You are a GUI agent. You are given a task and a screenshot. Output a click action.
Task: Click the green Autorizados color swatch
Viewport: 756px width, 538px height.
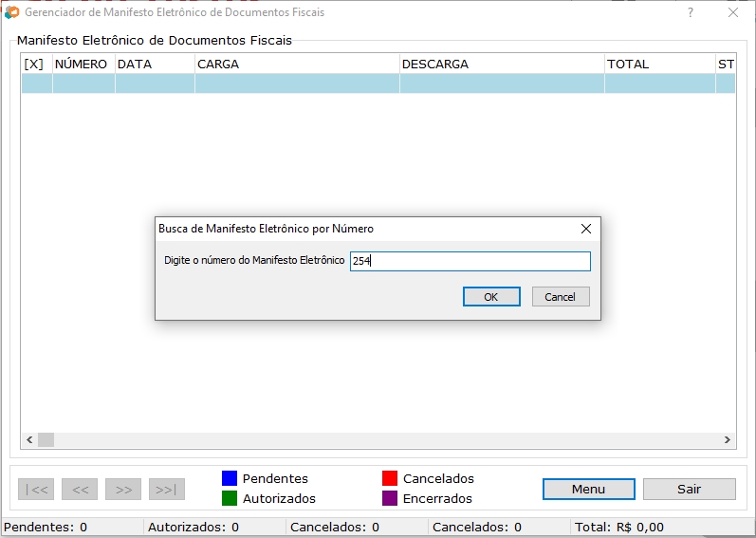coord(230,498)
